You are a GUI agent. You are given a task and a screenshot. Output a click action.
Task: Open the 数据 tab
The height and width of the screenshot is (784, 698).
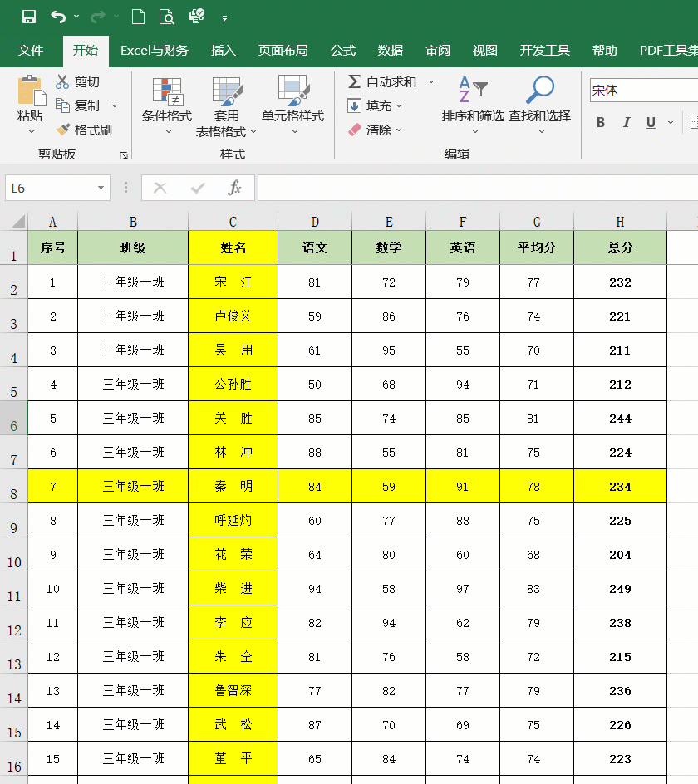coord(391,51)
